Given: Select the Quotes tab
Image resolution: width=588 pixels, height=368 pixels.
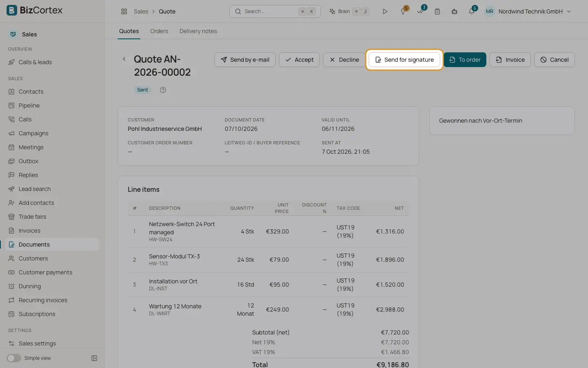Looking at the screenshot, I should pos(129,31).
